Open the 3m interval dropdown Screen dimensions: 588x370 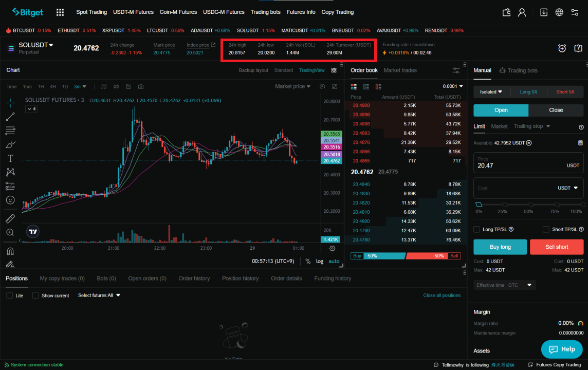point(80,87)
